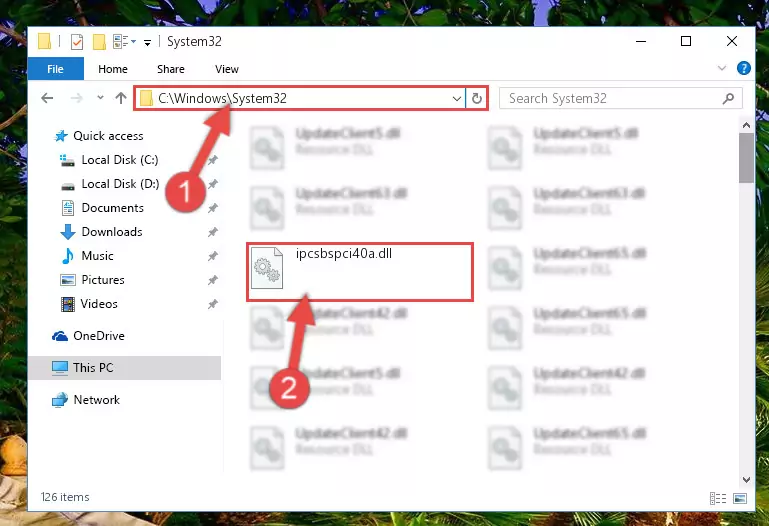Go back with the left arrow

(x=47, y=98)
